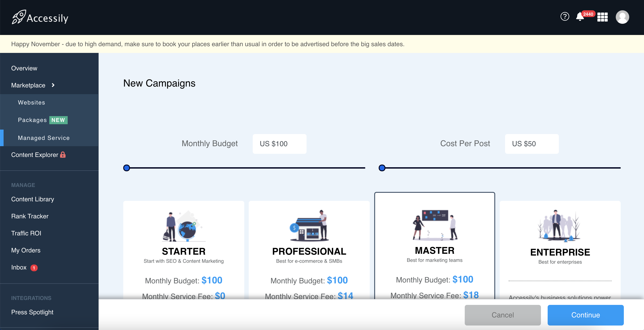This screenshot has height=330, width=644.
Task: Click the New Campaigns heading
Action: coord(159,83)
